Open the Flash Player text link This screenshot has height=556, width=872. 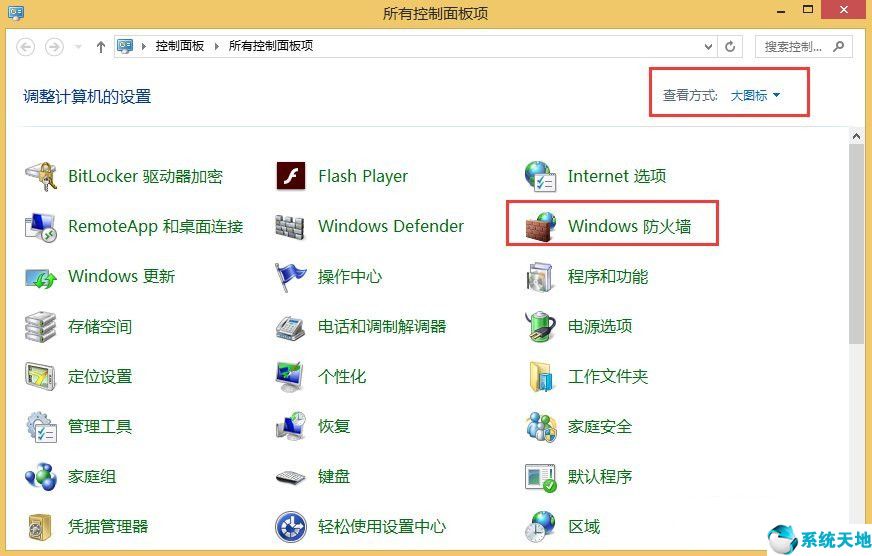coord(363,176)
